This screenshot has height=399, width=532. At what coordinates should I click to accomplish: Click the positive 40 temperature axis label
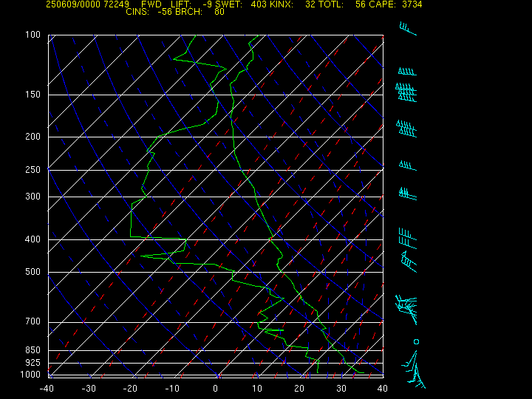pyautogui.click(x=383, y=389)
